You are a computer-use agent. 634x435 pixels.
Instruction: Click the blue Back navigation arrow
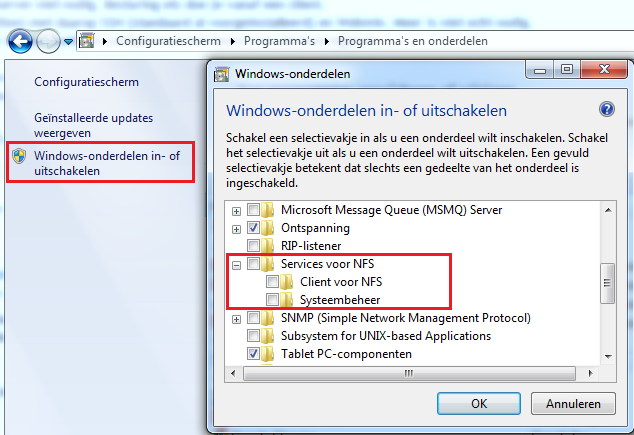coord(20,41)
